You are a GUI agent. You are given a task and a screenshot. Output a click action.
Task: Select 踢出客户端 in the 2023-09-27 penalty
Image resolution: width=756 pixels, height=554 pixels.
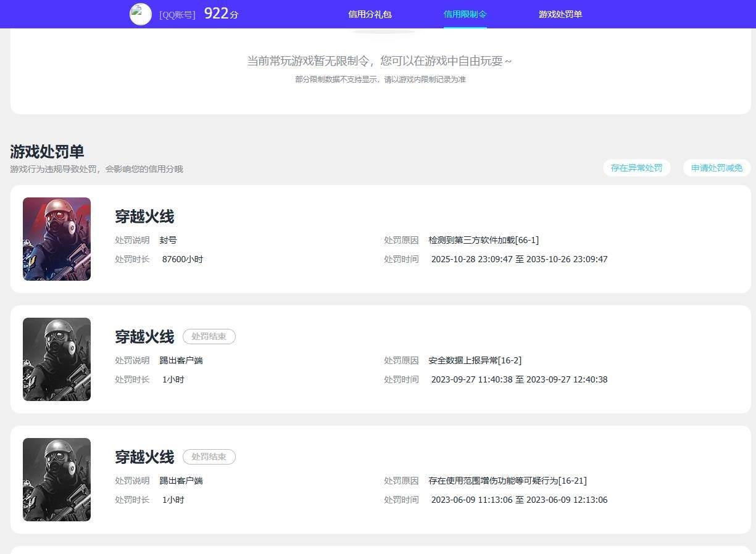pyautogui.click(x=181, y=360)
